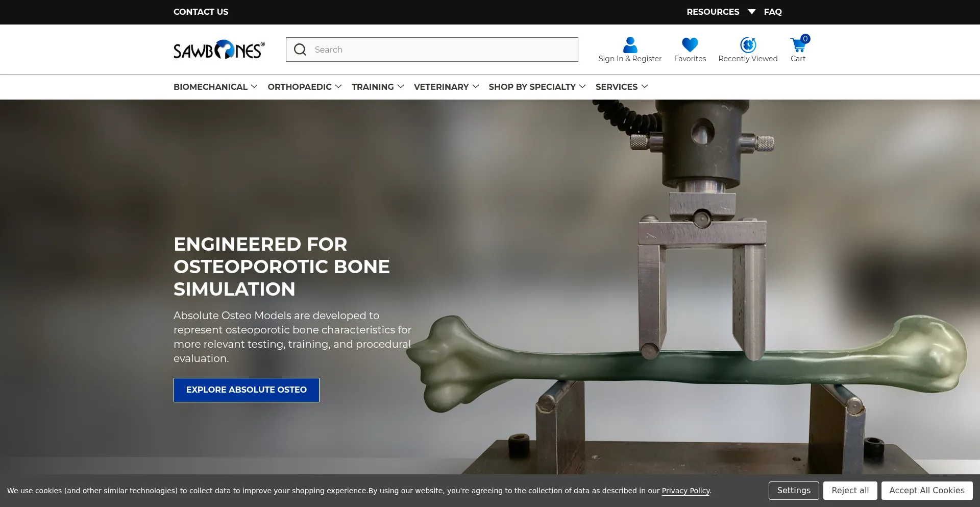Open the FAQ link

pyautogui.click(x=773, y=12)
